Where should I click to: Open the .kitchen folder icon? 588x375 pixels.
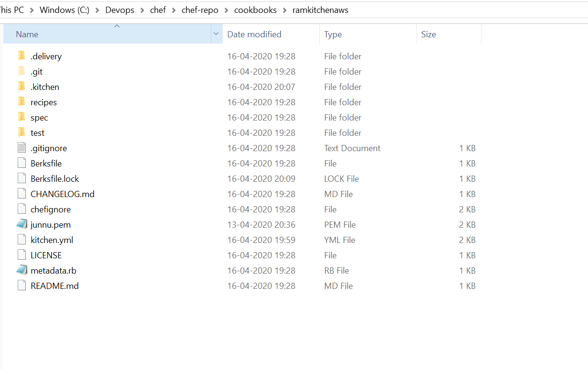[22, 87]
